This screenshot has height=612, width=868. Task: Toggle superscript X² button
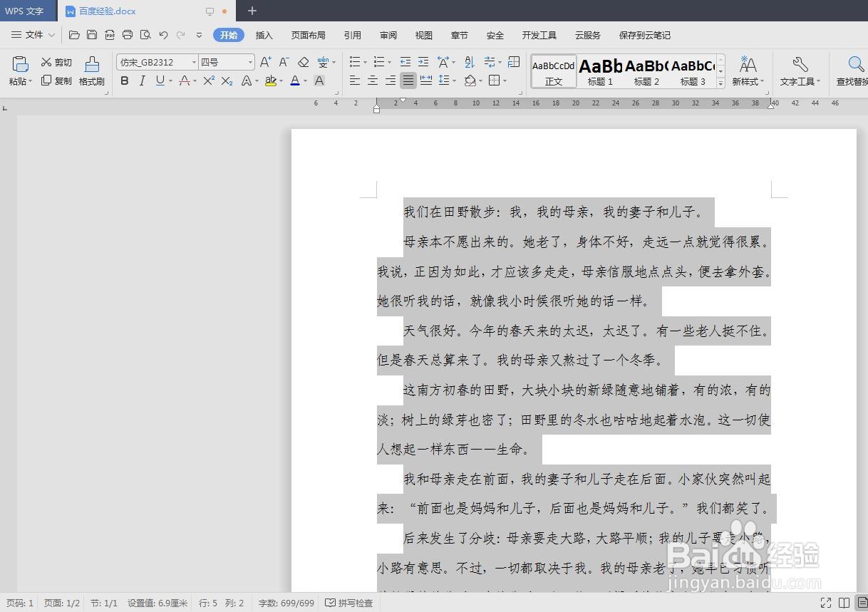pyautogui.click(x=209, y=81)
